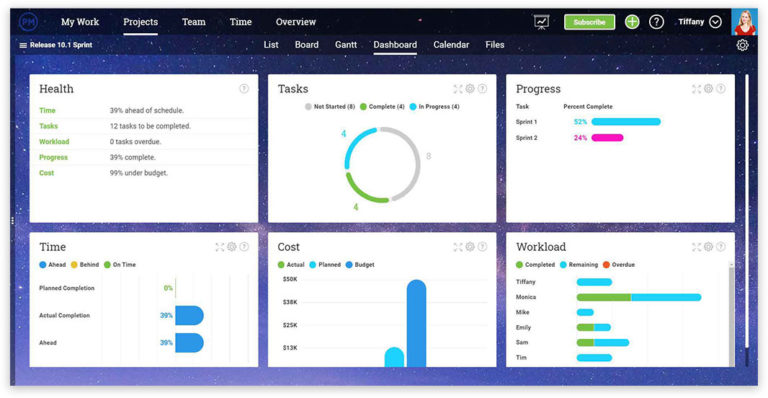768x398 pixels.
Task: Expand the Workload widget to fullscreen
Action: tap(696, 247)
